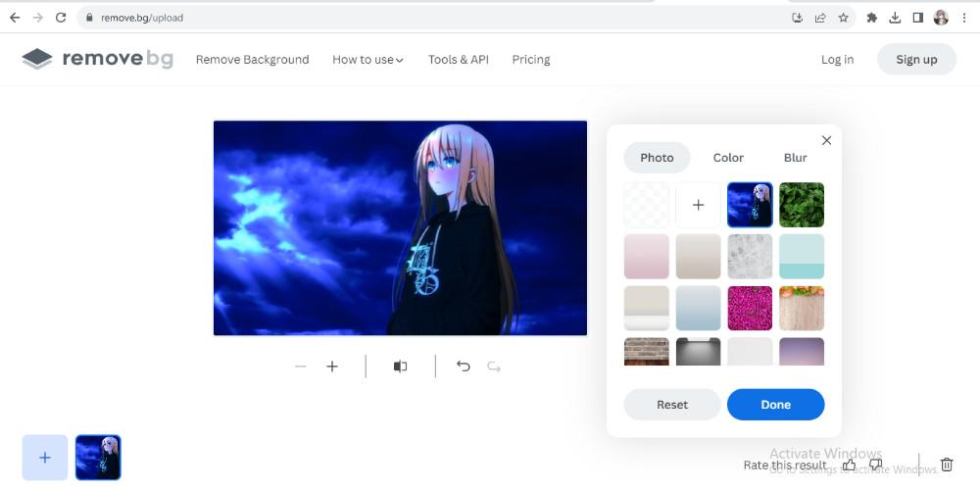Delete the image with the trash icon

(947, 465)
